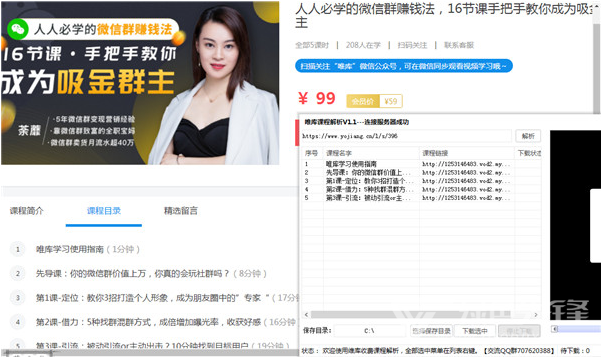Click the numbered circle 1 in catalog

18,249
